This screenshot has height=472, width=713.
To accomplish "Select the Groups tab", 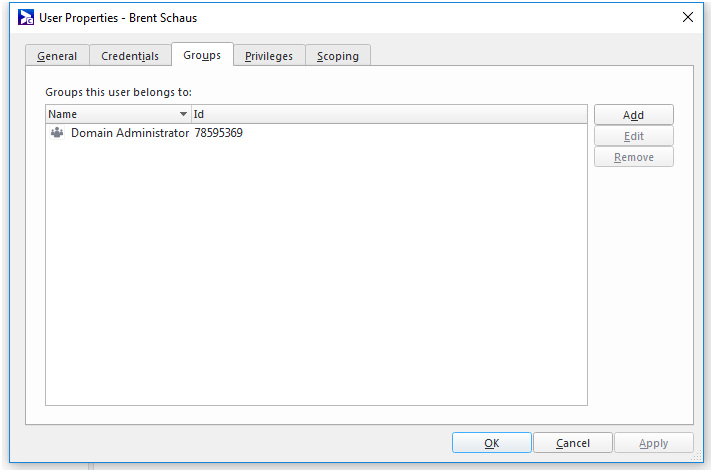I will [x=202, y=55].
